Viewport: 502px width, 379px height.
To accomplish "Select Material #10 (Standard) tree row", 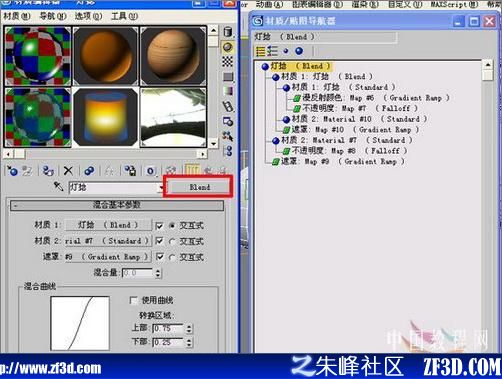I will coord(355,119).
